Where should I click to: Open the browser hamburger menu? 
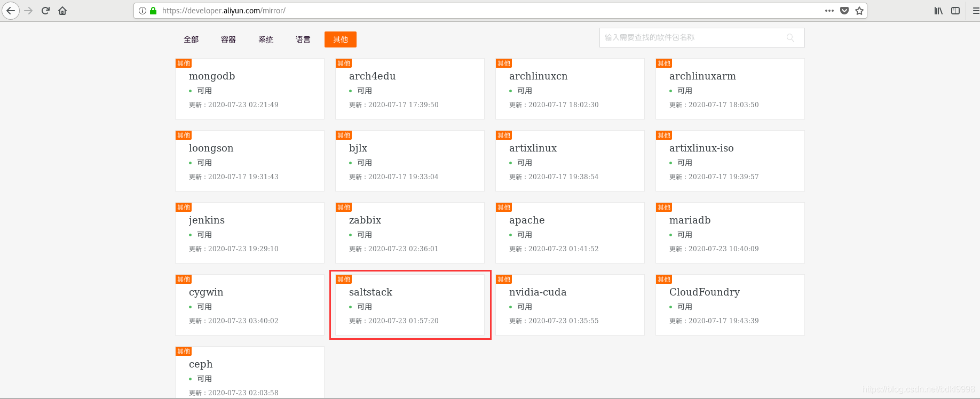click(975, 11)
